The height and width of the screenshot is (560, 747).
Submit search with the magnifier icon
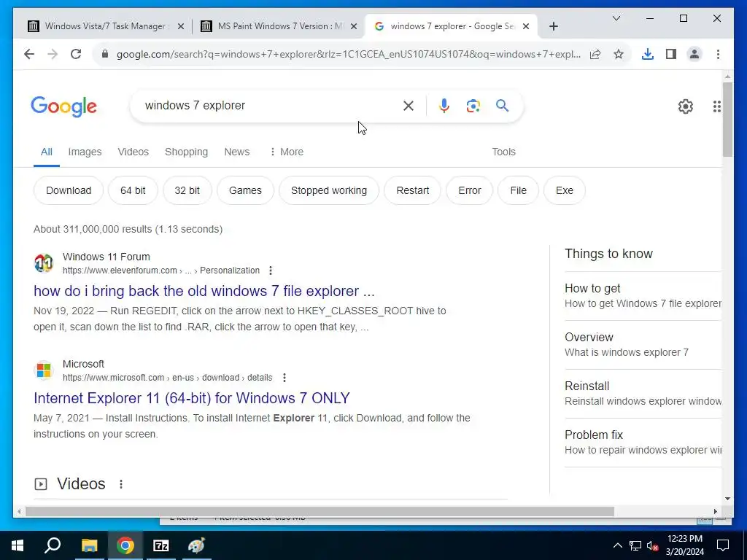click(502, 105)
